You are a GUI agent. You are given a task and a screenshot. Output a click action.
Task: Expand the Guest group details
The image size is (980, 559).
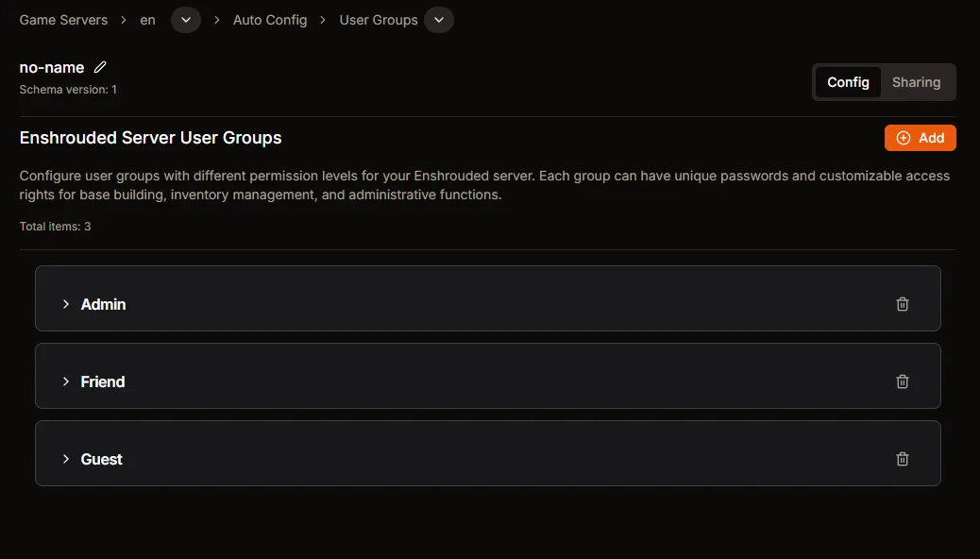(x=65, y=458)
